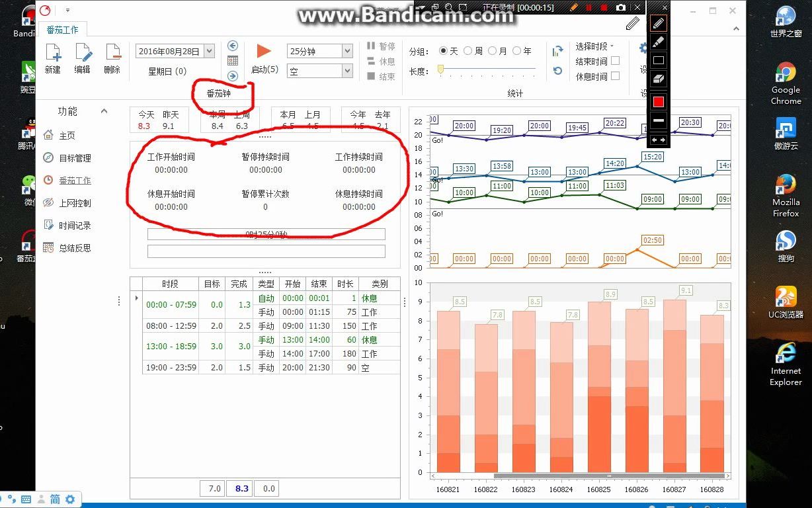812x508 pixels.
Task: Click the 结束 stop button
Action: click(382, 77)
